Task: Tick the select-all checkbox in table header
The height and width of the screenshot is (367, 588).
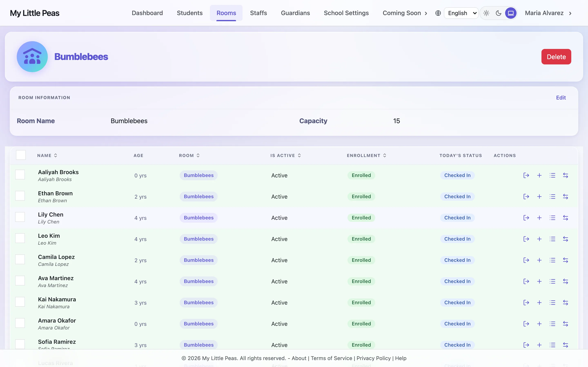Action: (x=21, y=155)
